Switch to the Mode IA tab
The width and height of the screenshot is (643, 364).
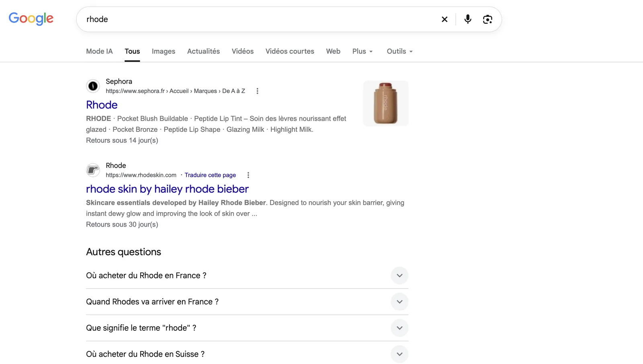99,51
